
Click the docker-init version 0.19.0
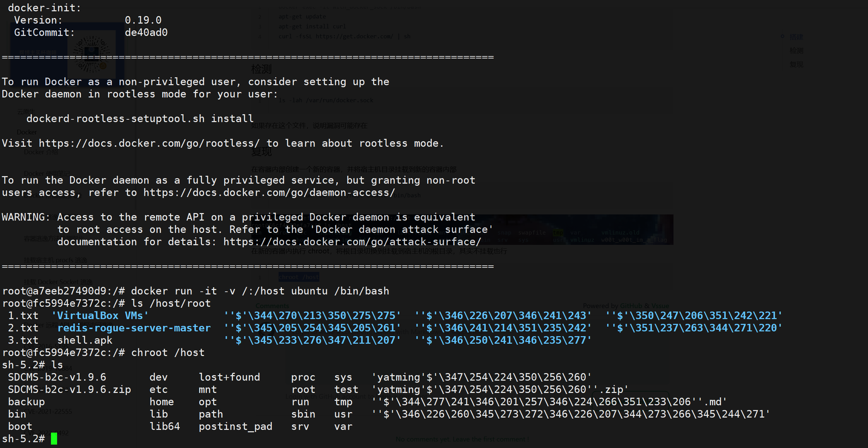(143, 20)
